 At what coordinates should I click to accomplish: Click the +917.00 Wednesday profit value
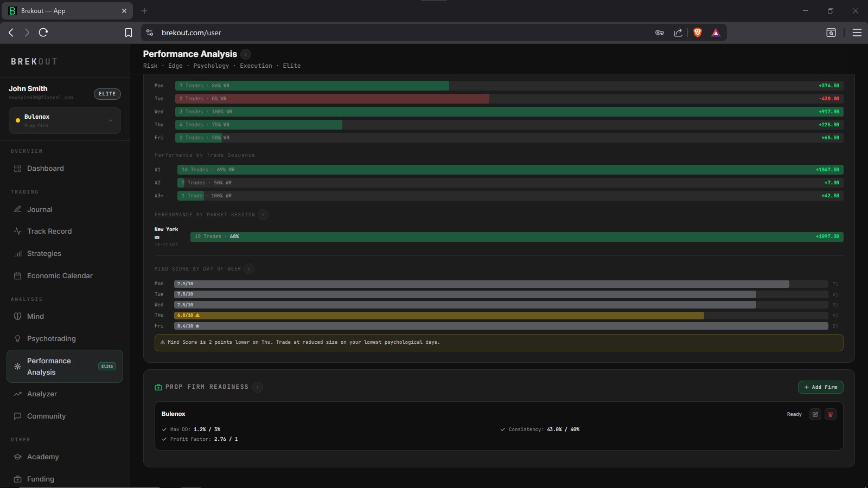828,112
